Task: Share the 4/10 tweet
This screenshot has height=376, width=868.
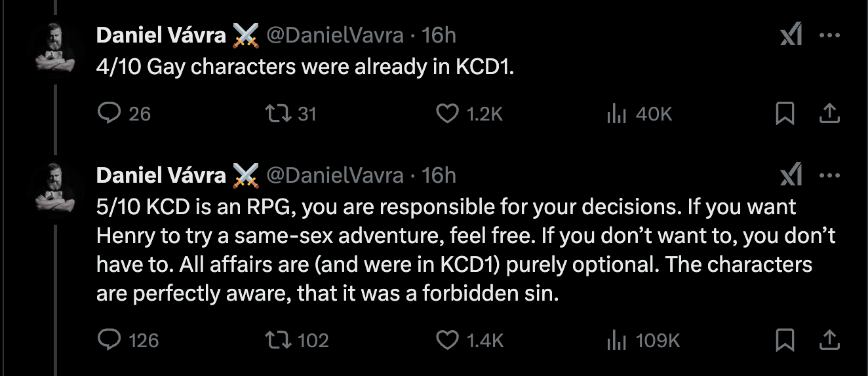Action: pos(829,115)
